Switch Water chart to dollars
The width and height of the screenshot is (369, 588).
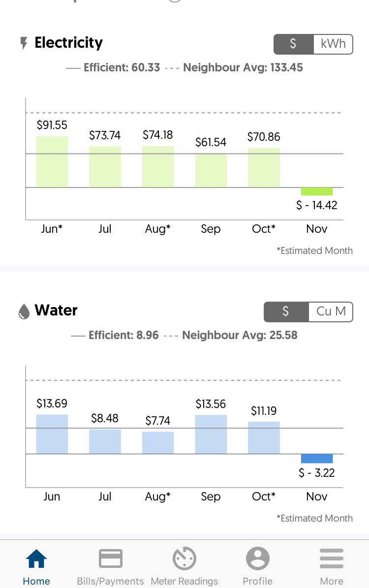click(286, 311)
